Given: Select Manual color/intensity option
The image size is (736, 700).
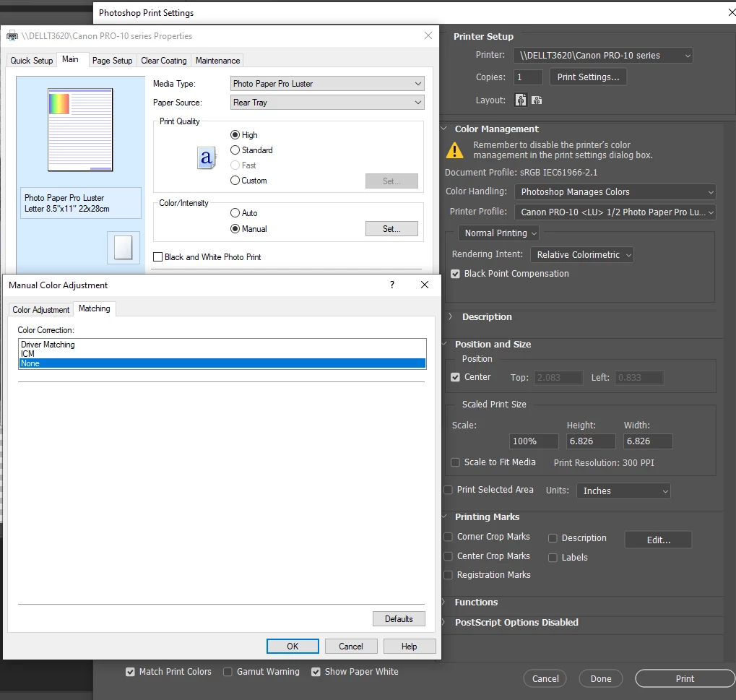Looking at the screenshot, I should click(235, 229).
